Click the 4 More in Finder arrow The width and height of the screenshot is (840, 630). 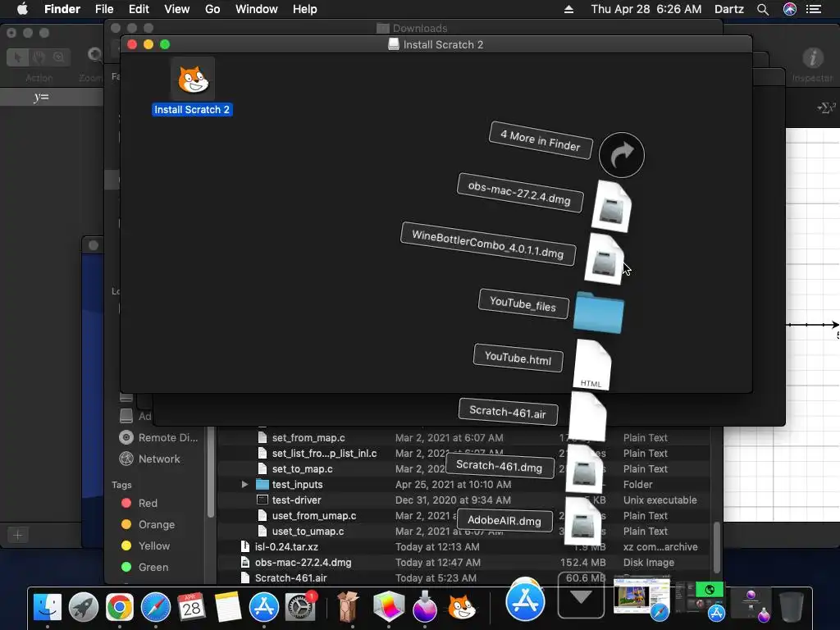(622, 155)
